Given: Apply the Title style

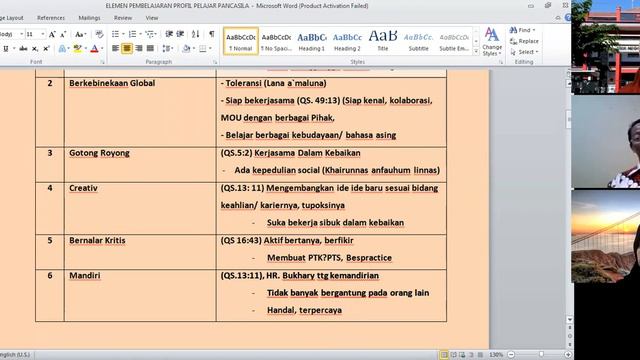Looking at the screenshot, I should (x=383, y=41).
